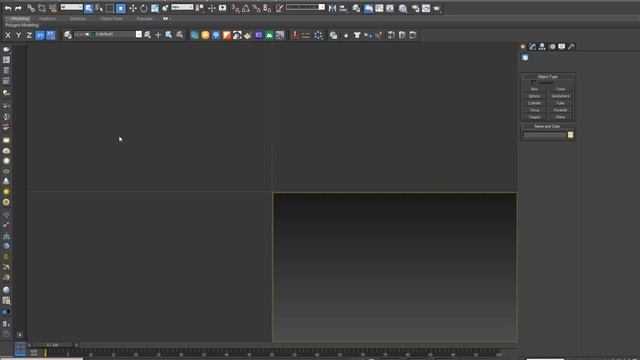The image size is (640, 360).
Task: Click the Box primitive button
Action: pyautogui.click(x=534, y=89)
